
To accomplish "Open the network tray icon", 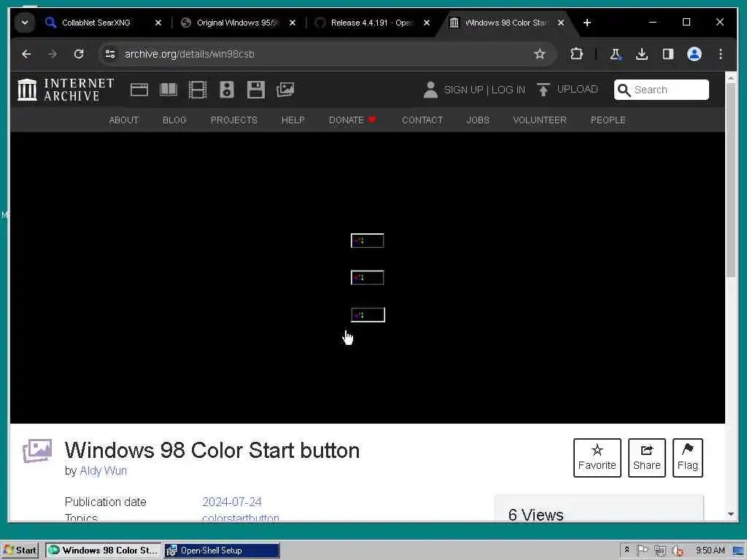I will pos(659,551).
